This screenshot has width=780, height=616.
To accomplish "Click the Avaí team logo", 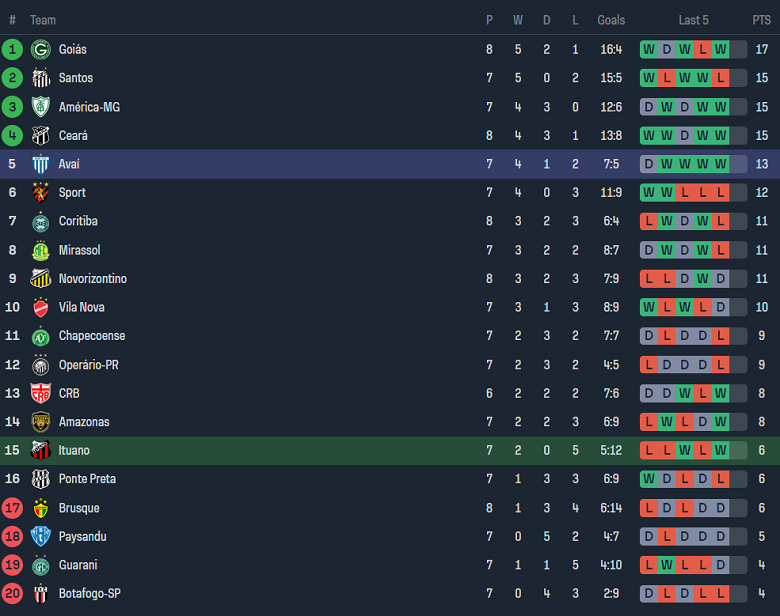I will (40, 164).
